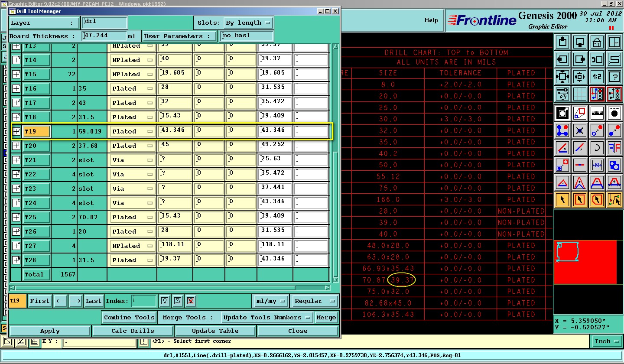Image resolution: width=624 pixels, height=364 pixels.
Task: Open the Help menu in Graphic Editor
Action: [431, 20]
